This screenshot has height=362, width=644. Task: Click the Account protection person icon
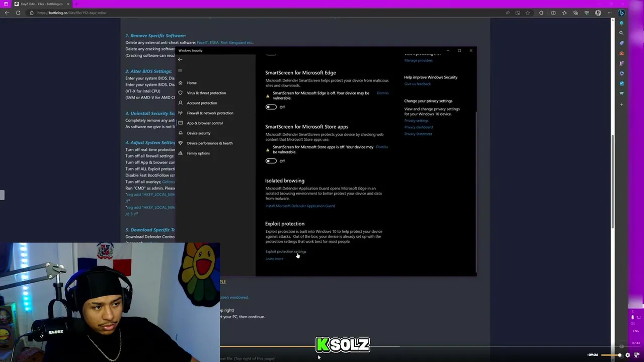click(180, 103)
